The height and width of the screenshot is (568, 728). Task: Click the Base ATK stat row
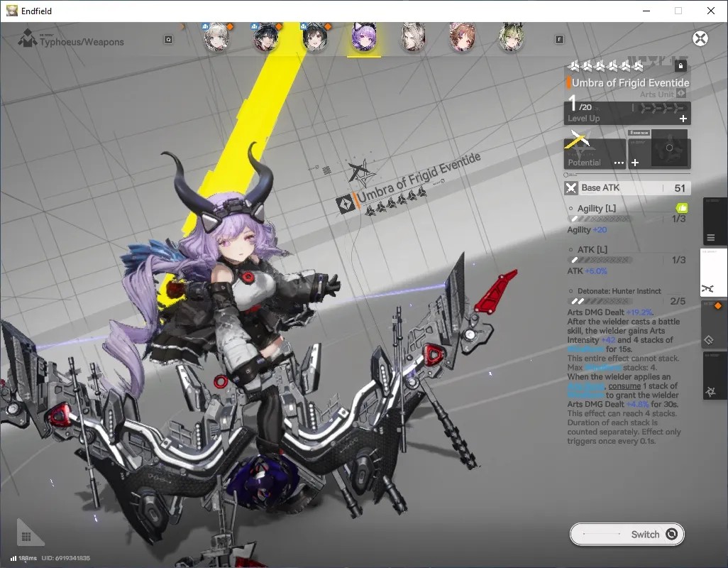[627, 187]
